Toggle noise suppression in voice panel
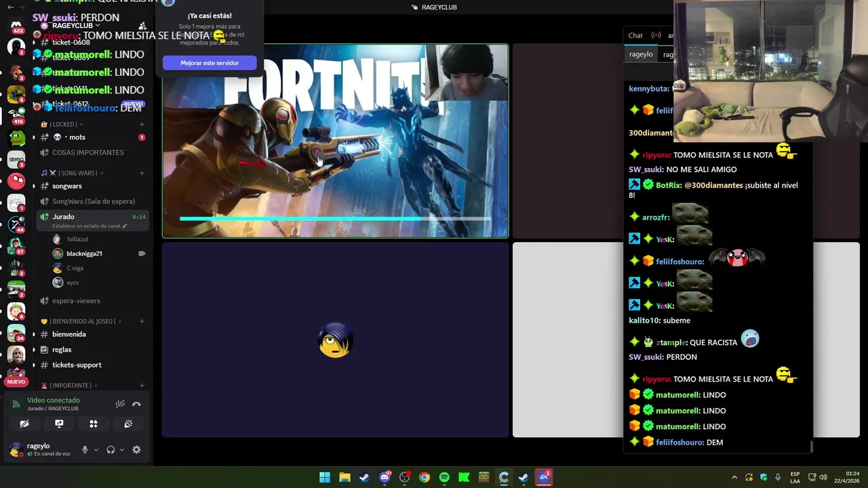 click(x=120, y=404)
